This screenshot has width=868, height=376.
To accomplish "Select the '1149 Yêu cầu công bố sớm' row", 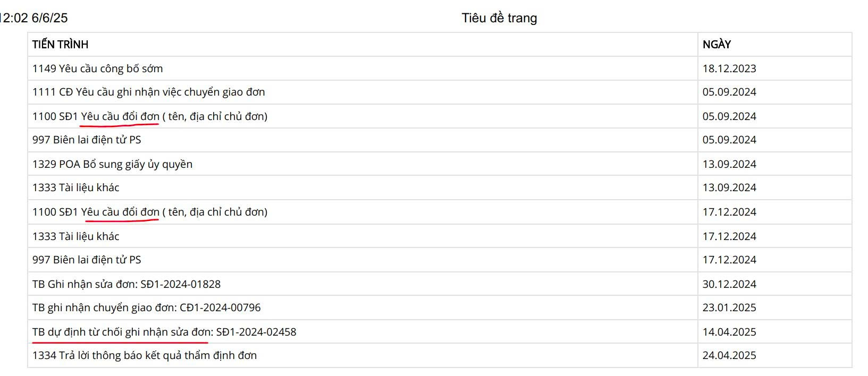I will (x=97, y=69).
